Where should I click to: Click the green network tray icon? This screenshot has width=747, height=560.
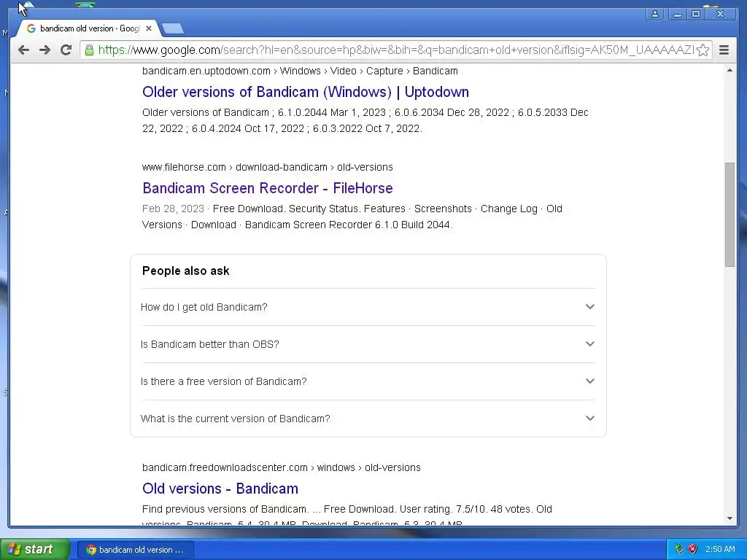tap(679, 550)
